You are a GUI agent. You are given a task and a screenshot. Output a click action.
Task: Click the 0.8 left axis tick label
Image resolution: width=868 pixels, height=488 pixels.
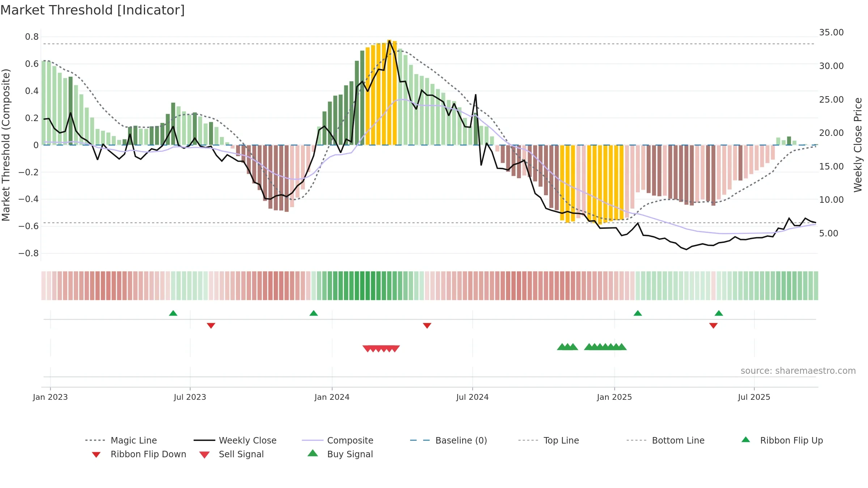[x=32, y=37]
